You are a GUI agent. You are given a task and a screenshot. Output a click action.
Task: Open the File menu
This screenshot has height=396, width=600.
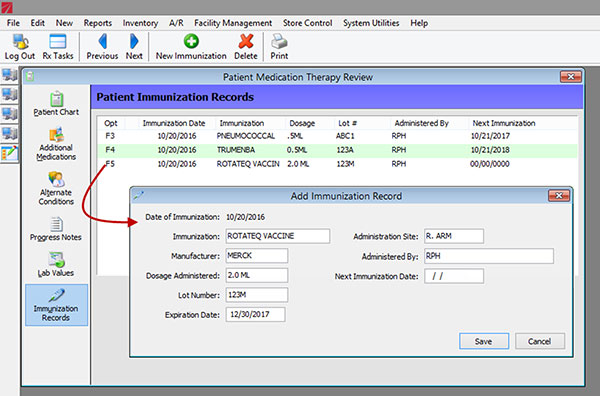pos(13,23)
